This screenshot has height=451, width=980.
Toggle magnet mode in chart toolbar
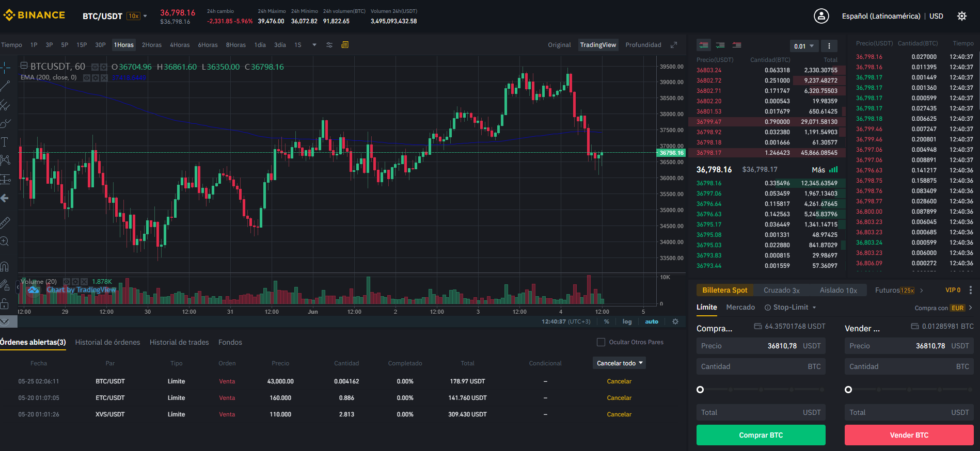click(x=5, y=266)
